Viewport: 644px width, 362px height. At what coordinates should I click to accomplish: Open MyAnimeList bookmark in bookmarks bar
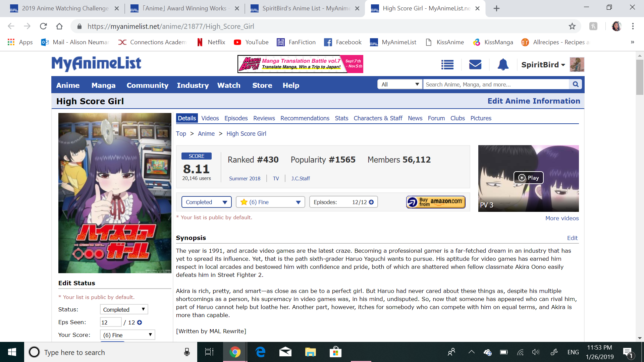[x=393, y=42]
